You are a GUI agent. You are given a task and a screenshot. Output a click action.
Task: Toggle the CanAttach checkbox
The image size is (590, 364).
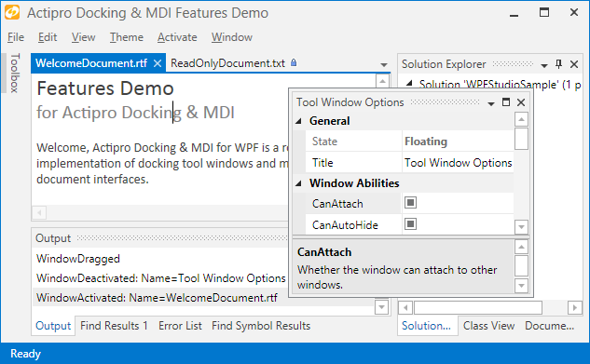410,203
